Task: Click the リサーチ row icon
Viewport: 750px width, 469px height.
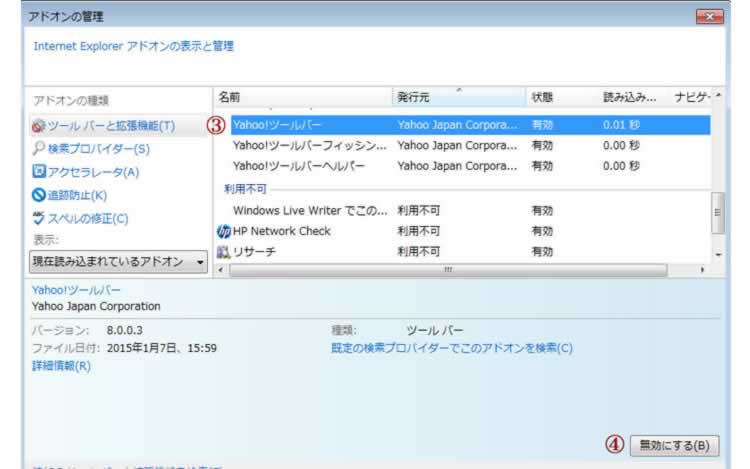Action: [223, 251]
